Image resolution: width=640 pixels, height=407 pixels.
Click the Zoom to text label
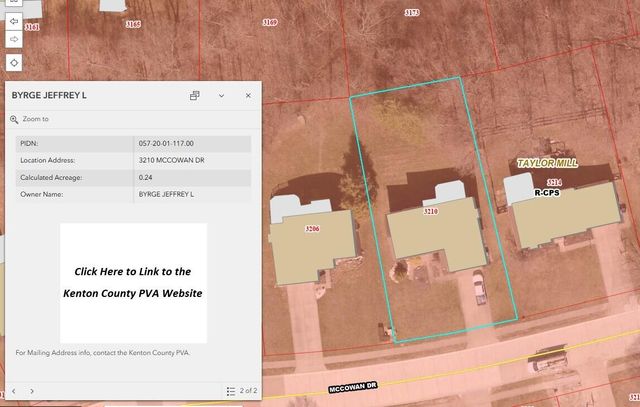click(x=36, y=119)
